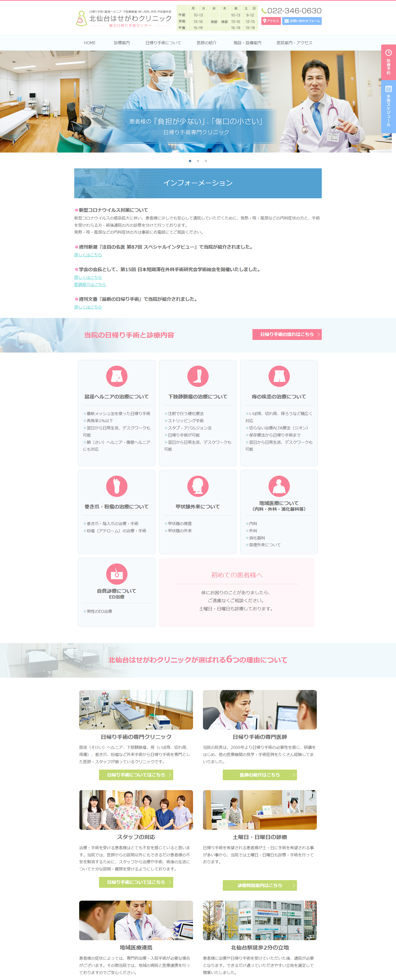Open the お問い合わせフォーム button

pos(302,21)
